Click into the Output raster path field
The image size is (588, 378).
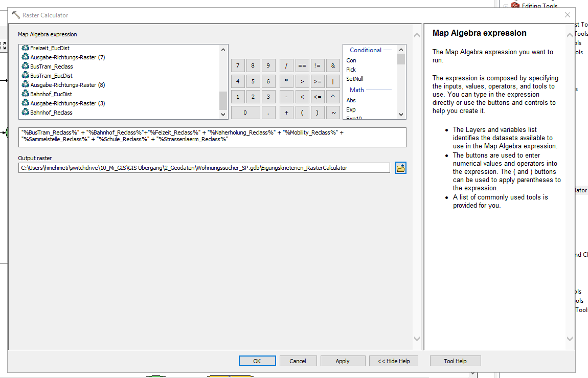[x=203, y=168]
